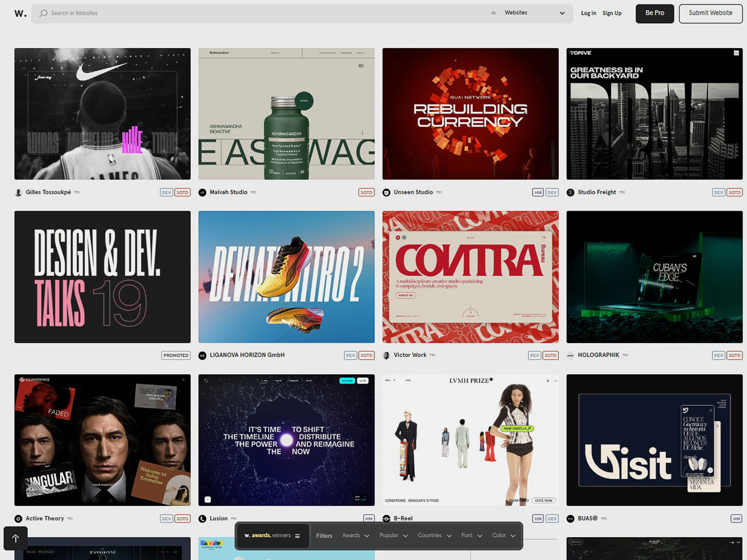The image size is (747, 560).
Task: Click the Filters label in bottom bar
Action: (324, 536)
